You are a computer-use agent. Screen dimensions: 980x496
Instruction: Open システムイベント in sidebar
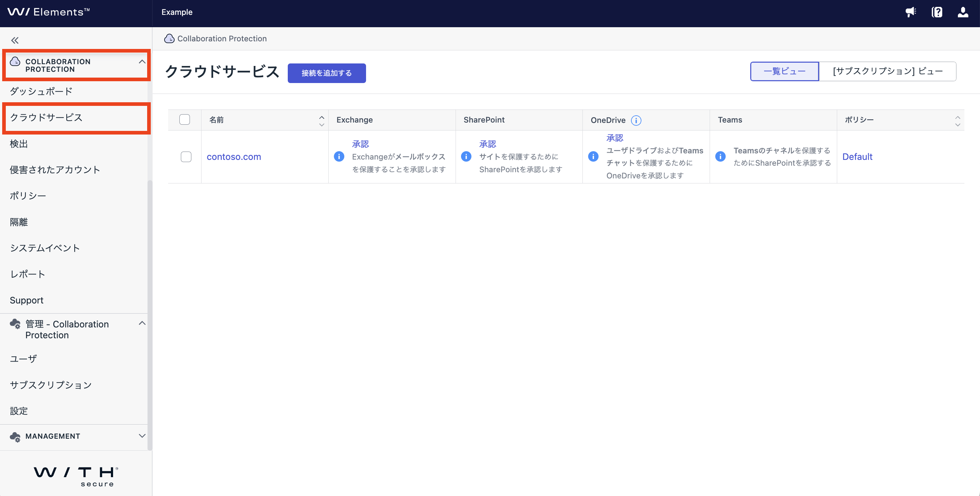point(45,248)
